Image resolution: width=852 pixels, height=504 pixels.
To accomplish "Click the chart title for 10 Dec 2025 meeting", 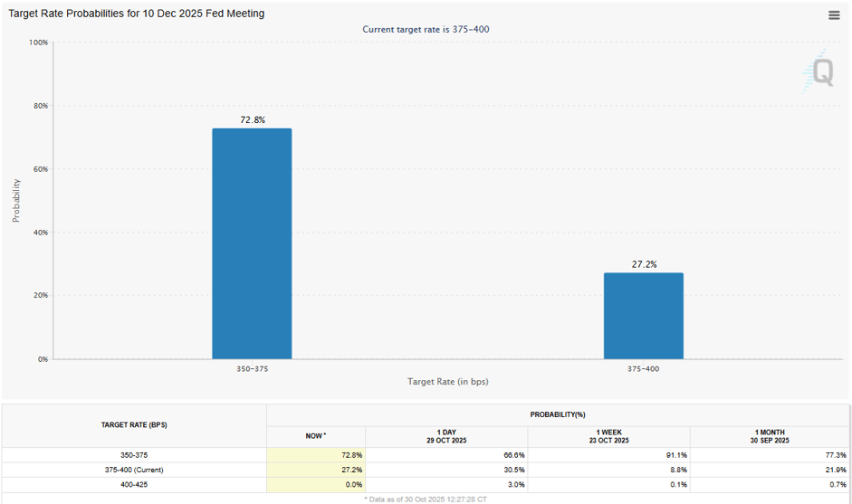I will [x=137, y=14].
